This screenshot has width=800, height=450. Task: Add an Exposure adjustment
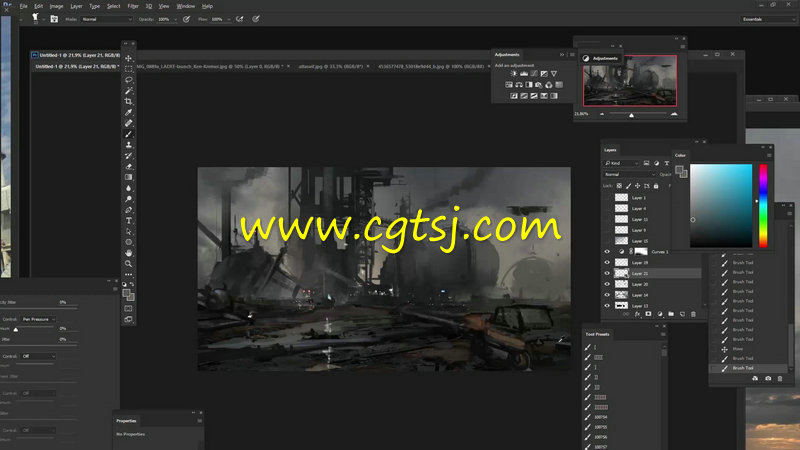coord(544,74)
